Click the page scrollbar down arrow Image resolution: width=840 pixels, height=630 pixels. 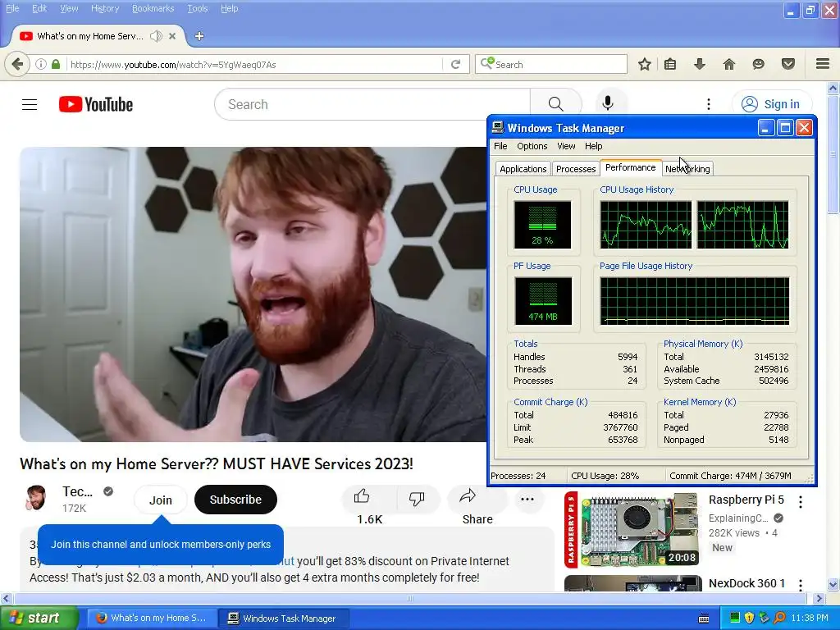[x=833, y=584]
